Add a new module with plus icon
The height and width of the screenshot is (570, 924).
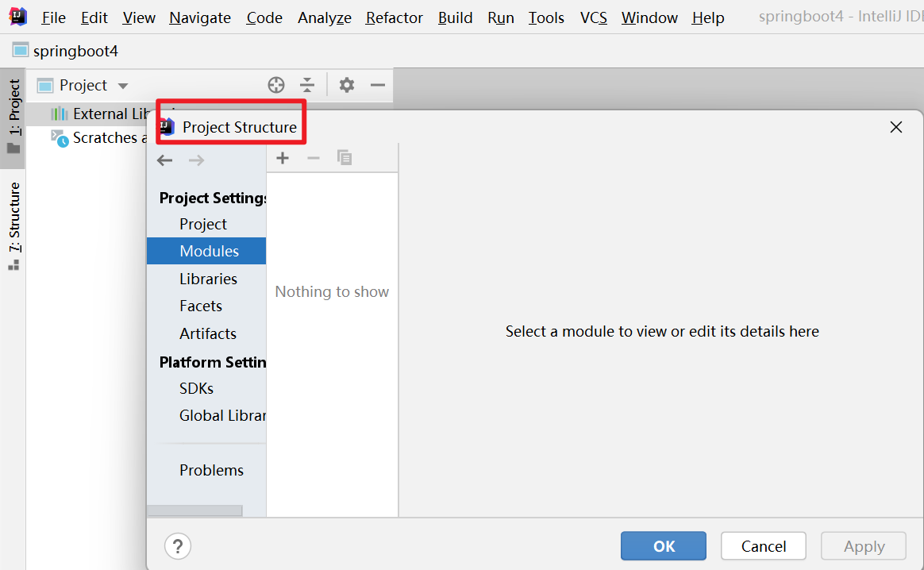point(283,158)
